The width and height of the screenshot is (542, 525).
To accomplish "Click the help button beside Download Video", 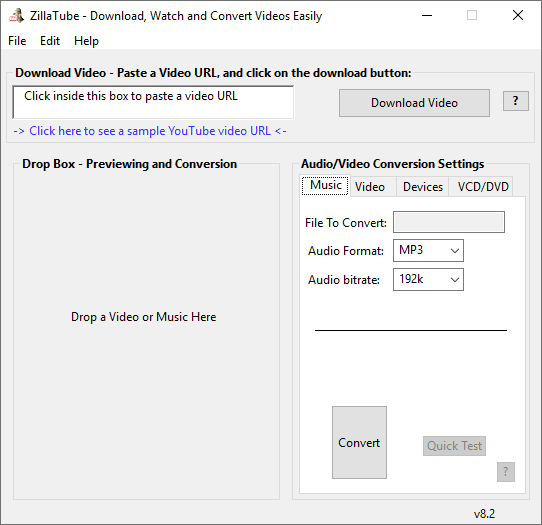I will click(515, 101).
